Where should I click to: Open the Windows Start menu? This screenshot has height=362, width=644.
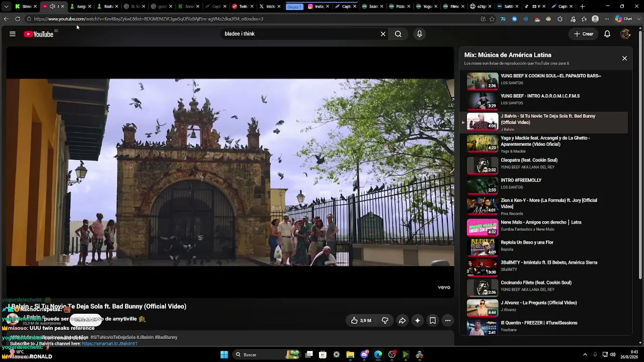pyautogui.click(x=224, y=355)
